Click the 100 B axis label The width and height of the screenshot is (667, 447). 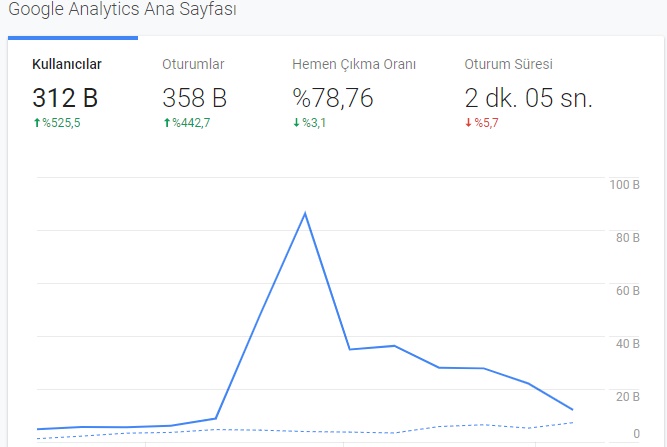(x=624, y=185)
